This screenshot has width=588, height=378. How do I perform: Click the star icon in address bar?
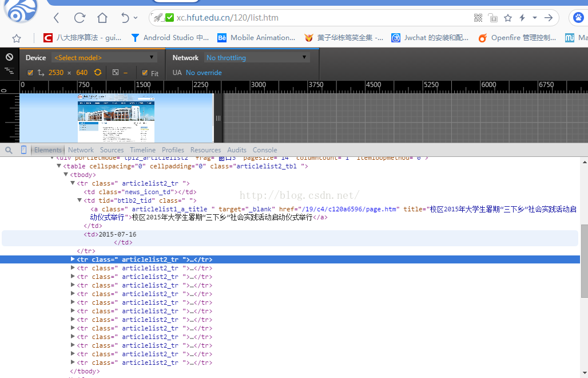(x=508, y=18)
